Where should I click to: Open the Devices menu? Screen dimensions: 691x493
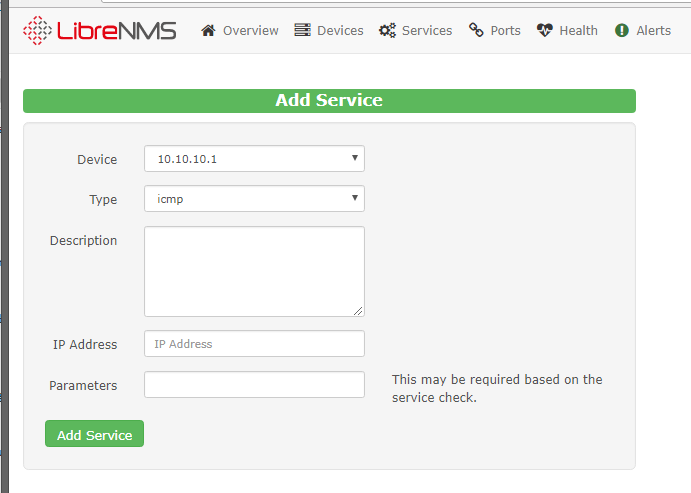340,30
